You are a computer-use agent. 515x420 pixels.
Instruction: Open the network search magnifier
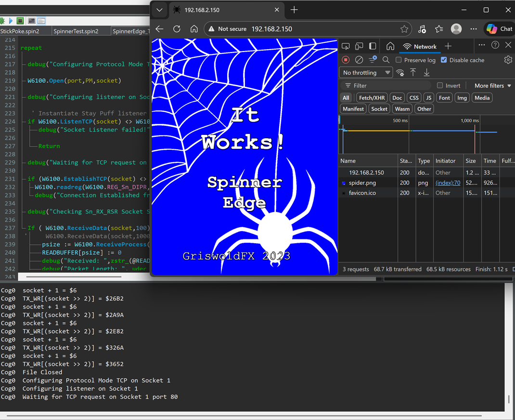click(x=386, y=60)
